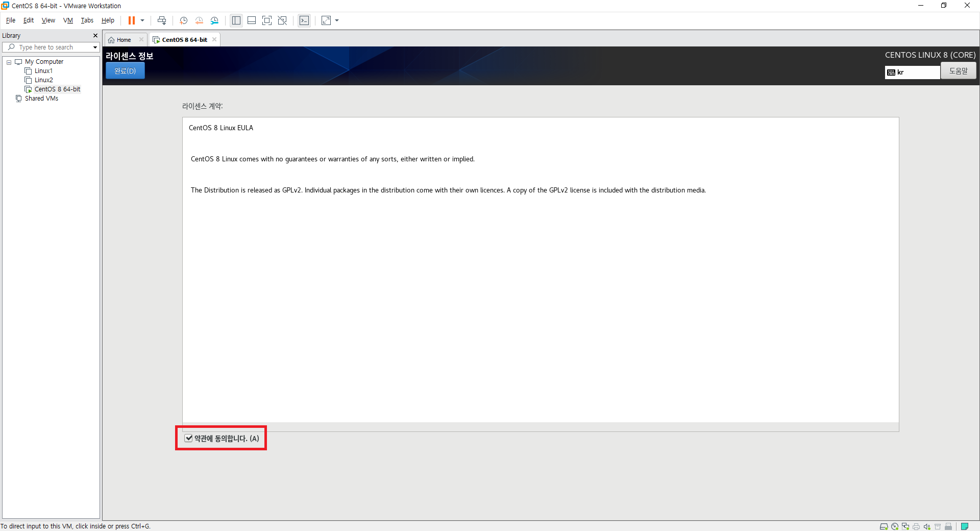Click the 완료(D) done button
The width and height of the screenshot is (980, 531).
point(125,71)
